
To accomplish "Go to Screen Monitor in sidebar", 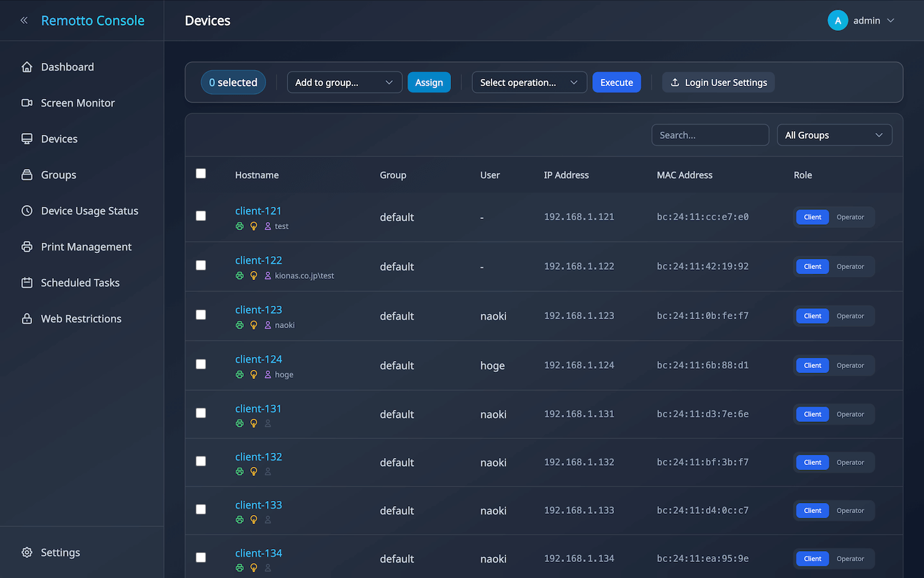I will [78, 103].
